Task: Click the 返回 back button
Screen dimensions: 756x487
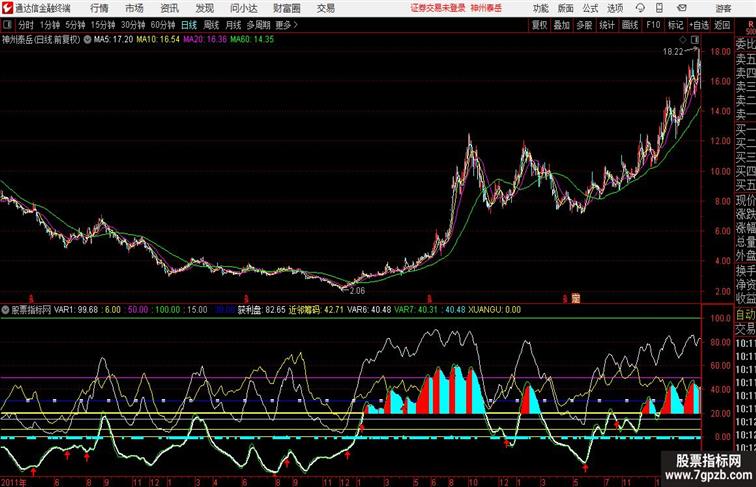Action: [x=722, y=25]
